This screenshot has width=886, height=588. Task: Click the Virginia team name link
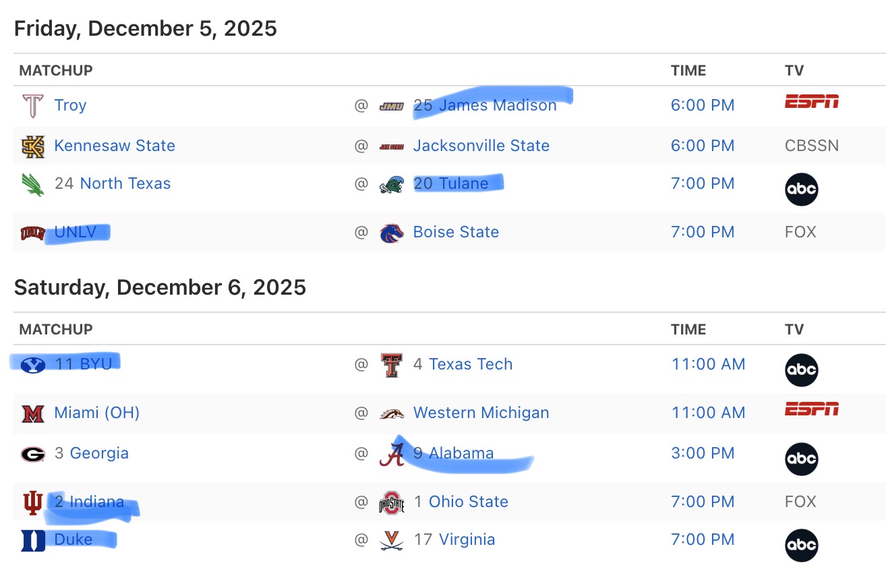[x=467, y=539]
